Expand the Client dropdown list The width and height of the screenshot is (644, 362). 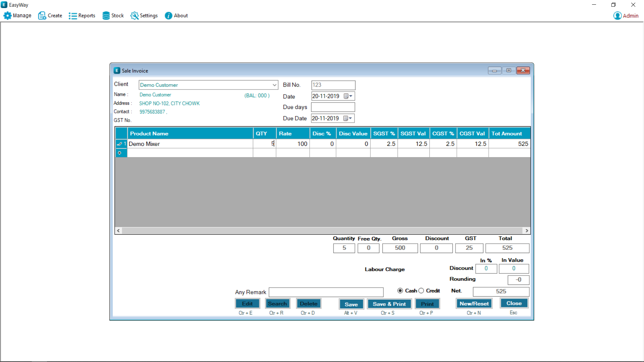(274, 85)
